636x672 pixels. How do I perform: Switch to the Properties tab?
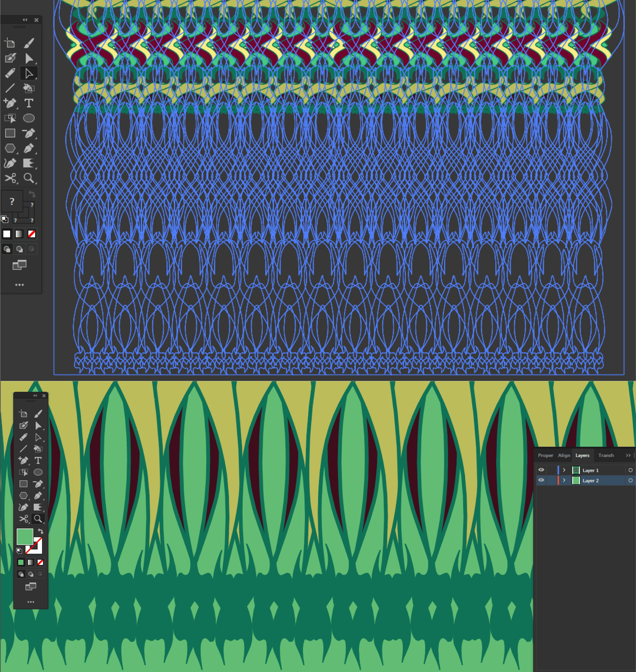pyautogui.click(x=546, y=455)
